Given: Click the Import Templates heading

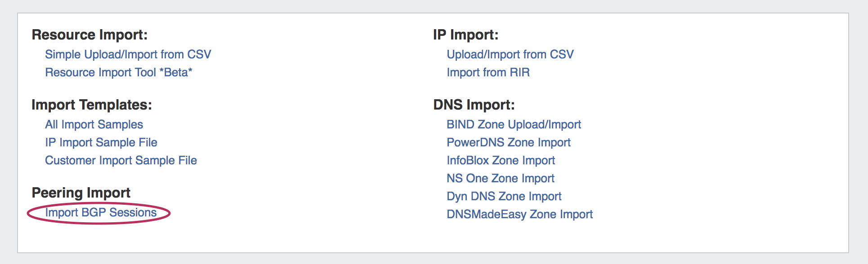Looking at the screenshot, I should (92, 105).
